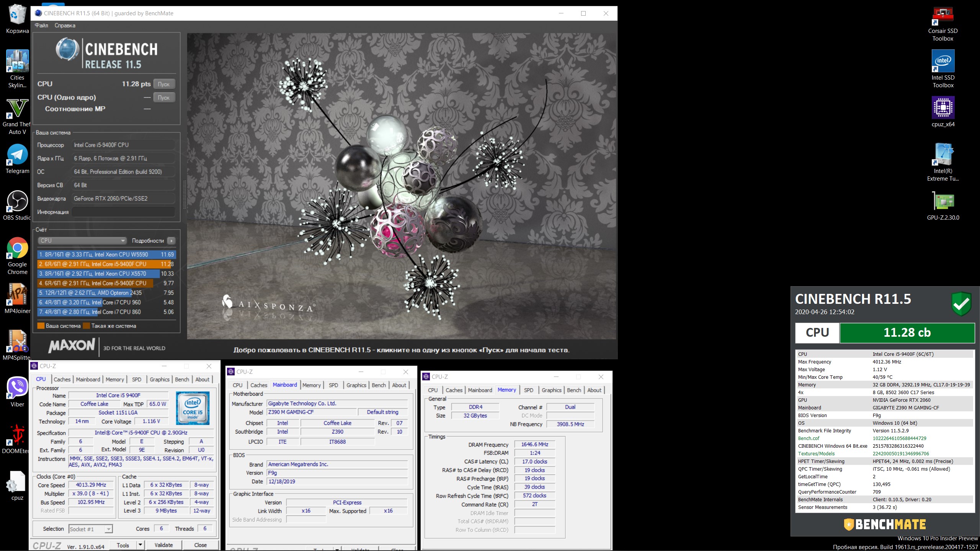This screenshot has width=980, height=551.
Task: Start the single-core CPU (Одно ядро) test
Action: [x=164, y=98]
